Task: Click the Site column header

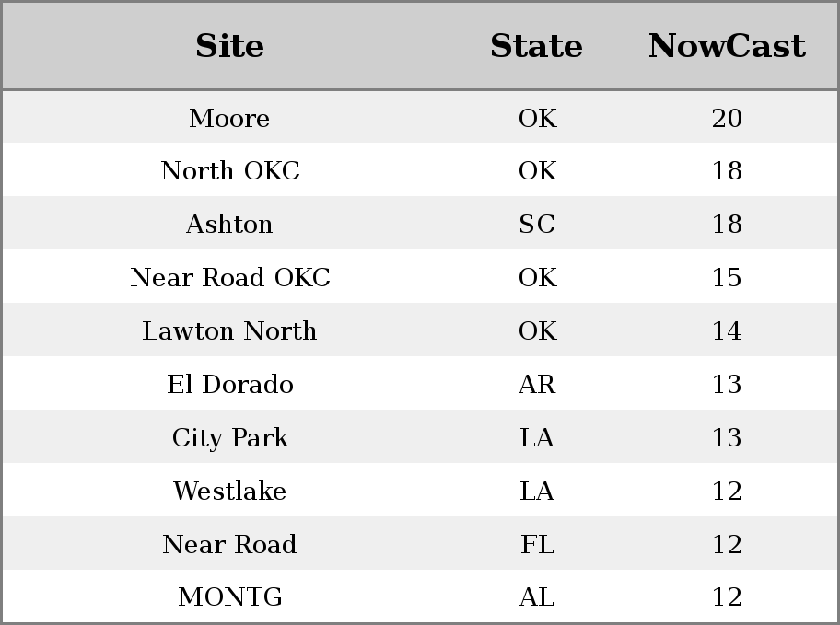Action: click(230, 46)
